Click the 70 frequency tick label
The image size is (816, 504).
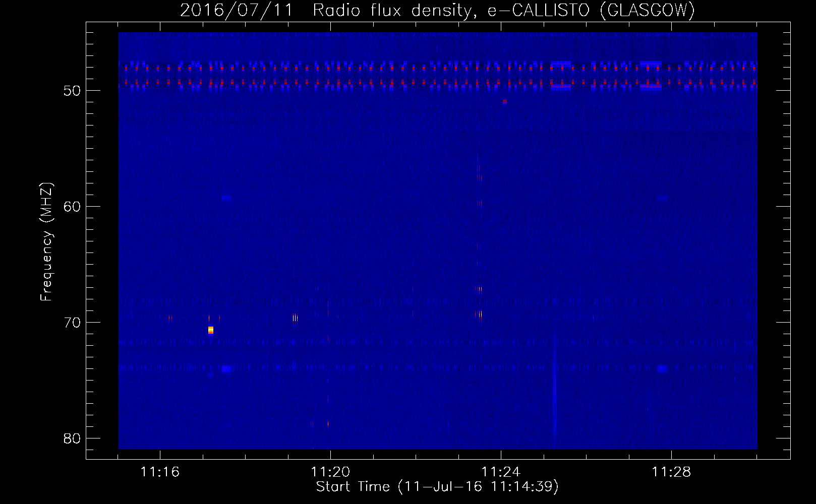72,323
